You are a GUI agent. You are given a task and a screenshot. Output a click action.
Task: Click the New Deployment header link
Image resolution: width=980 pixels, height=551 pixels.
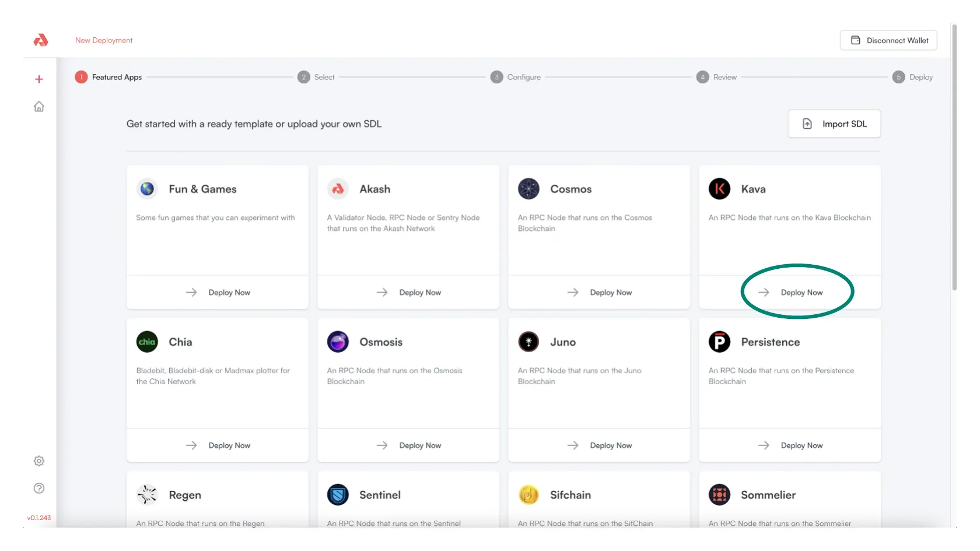pos(104,40)
